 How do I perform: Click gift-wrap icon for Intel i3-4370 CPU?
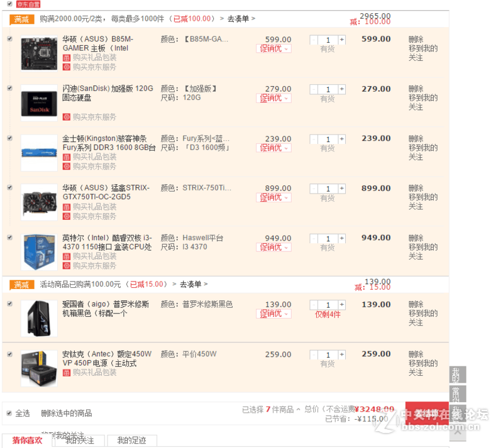pos(67,256)
